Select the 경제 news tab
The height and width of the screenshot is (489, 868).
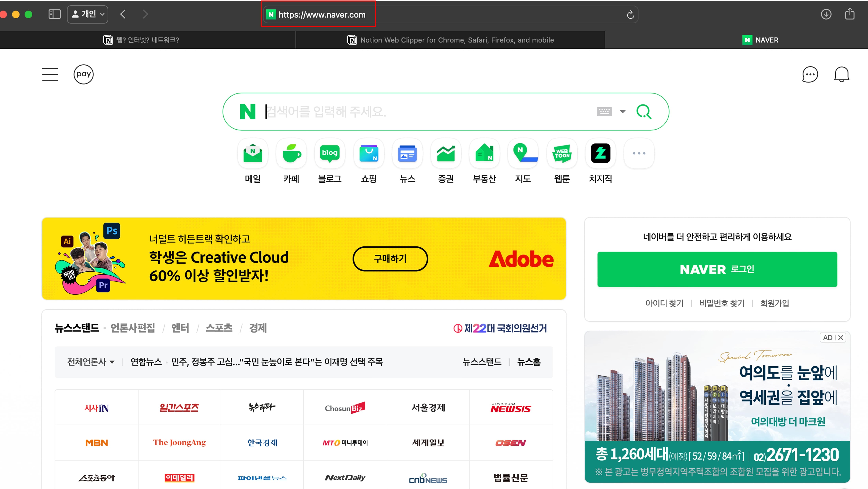258,328
